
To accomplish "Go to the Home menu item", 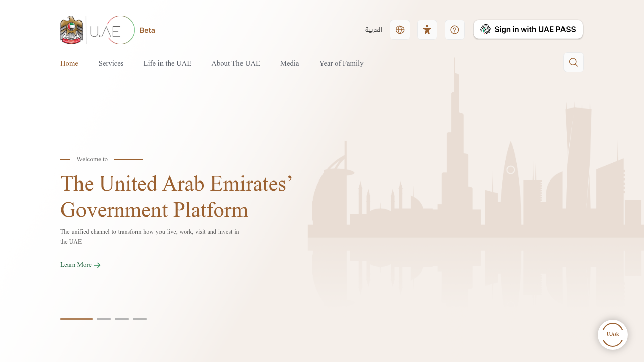I will coord(69,63).
